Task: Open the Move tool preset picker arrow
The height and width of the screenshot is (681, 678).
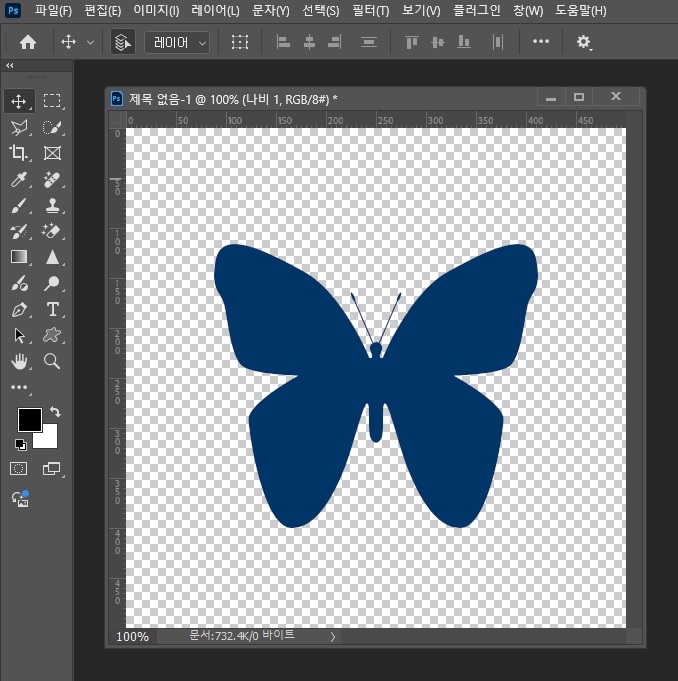Action: pyautogui.click(x=90, y=43)
